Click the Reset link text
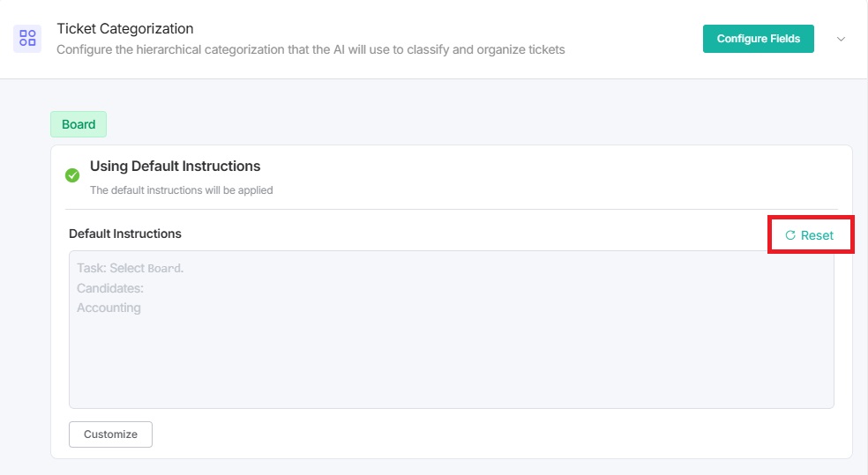The width and height of the screenshot is (868, 475). (x=817, y=235)
